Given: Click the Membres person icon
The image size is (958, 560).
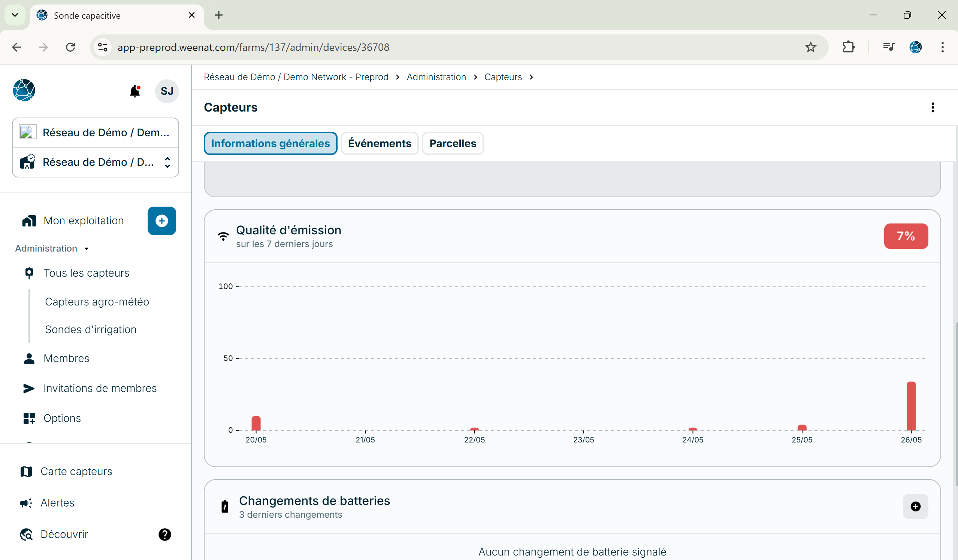Looking at the screenshot, I should click(29, 358).
